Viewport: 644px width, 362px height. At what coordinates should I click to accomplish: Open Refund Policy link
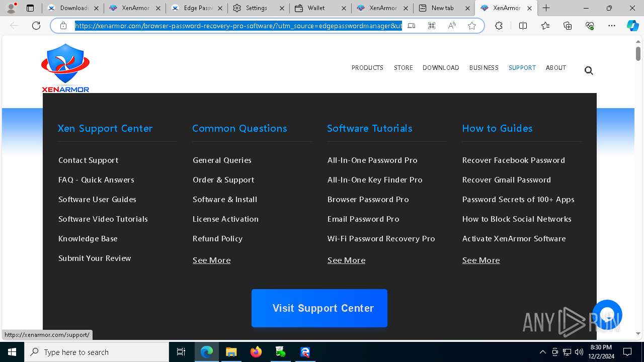[217, 239]
